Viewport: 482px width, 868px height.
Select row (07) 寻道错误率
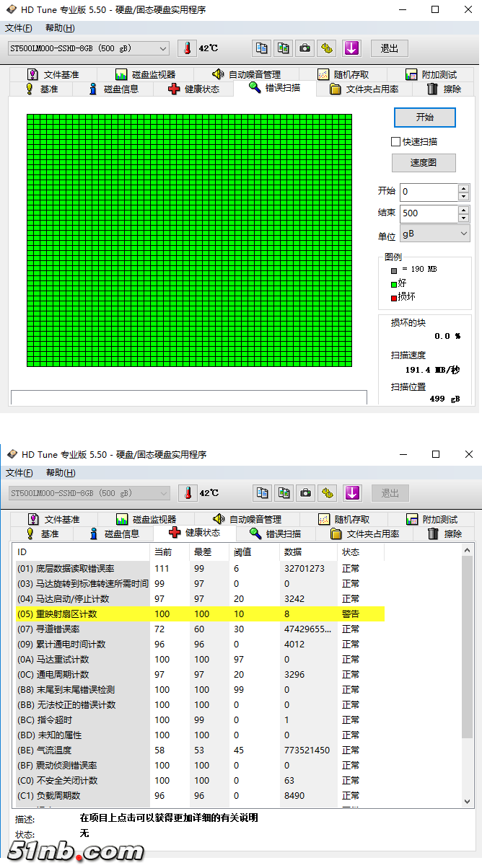click(x=200, y=629)
